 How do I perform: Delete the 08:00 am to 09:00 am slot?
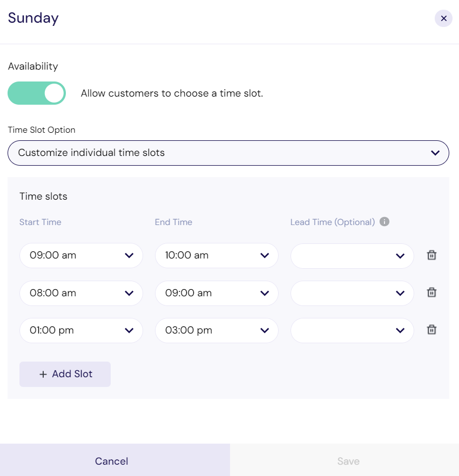click(431, 293)
